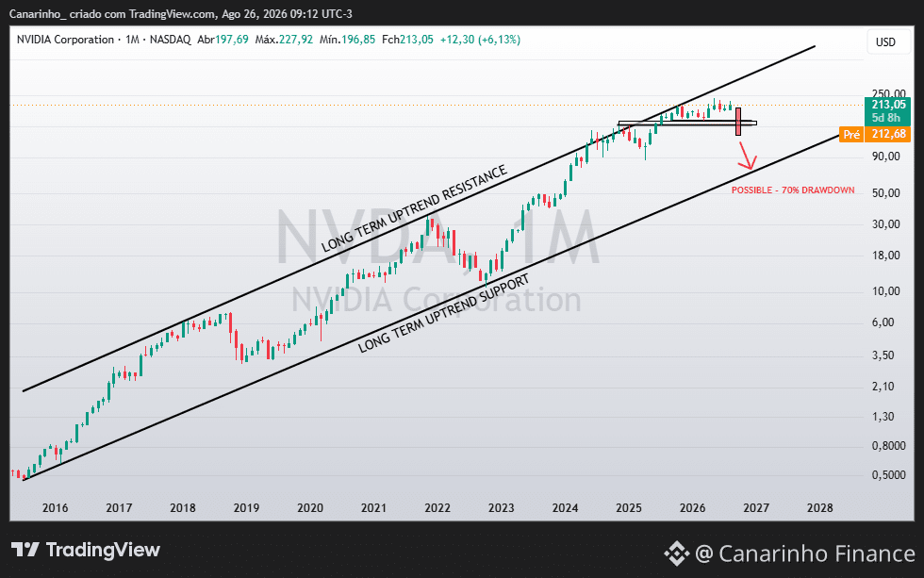Click the 90,00 price axis label

[x=886, y=157]
